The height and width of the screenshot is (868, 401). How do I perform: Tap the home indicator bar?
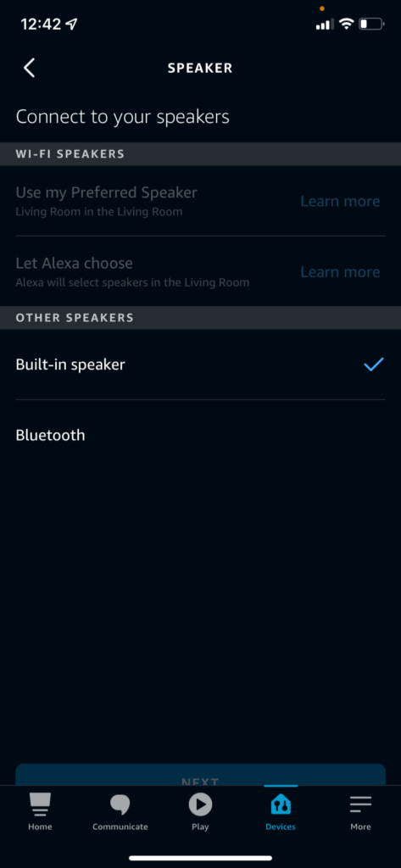click(200, 858)
